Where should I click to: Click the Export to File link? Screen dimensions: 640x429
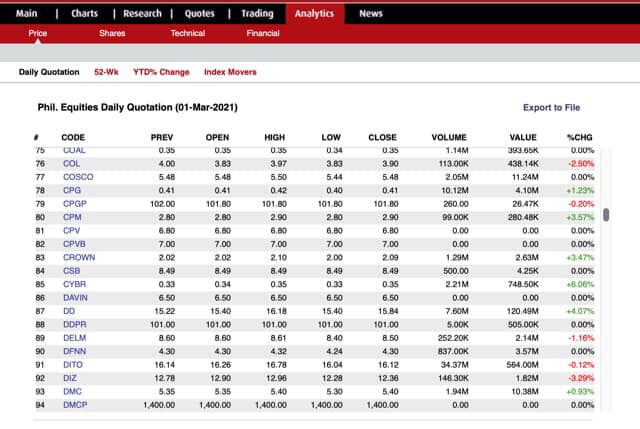(551, 107)
